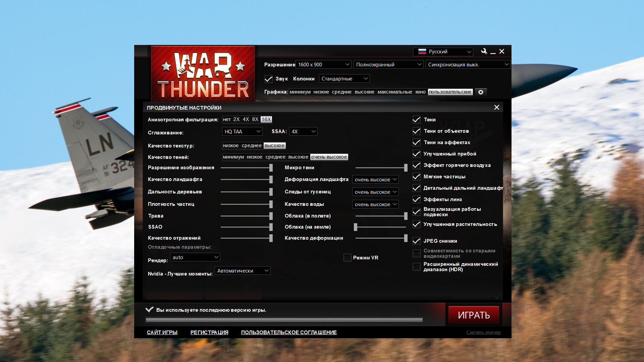Set anisotropic filtering to нет
644x362 pixels.
[x=227, y=119]
